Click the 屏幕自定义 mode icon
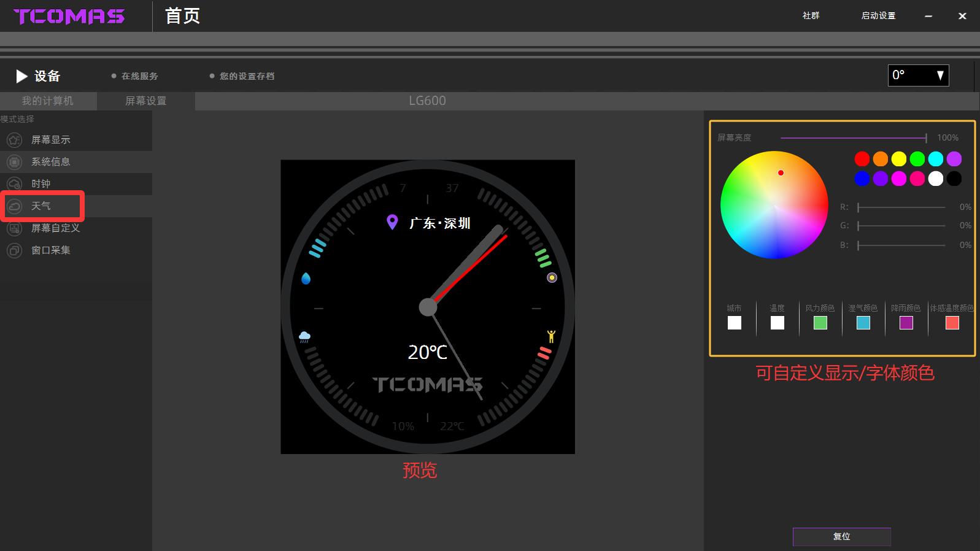The width and height of the screenshot is (980, 551). [x=15, y=228]
